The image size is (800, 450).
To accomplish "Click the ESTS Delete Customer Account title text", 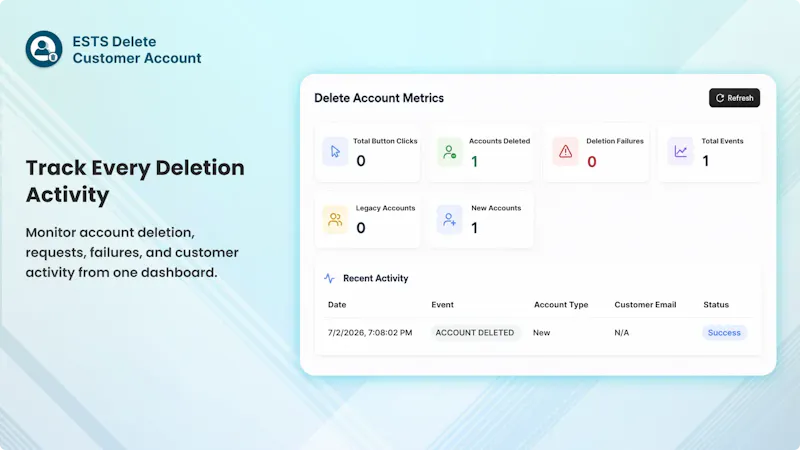I will 137,49.
